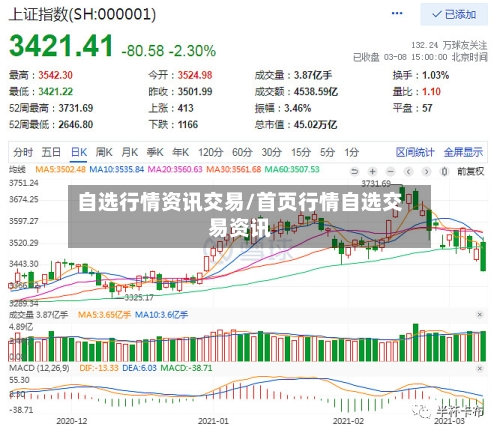
Task: Select the 年K tab
Action: 181,152
